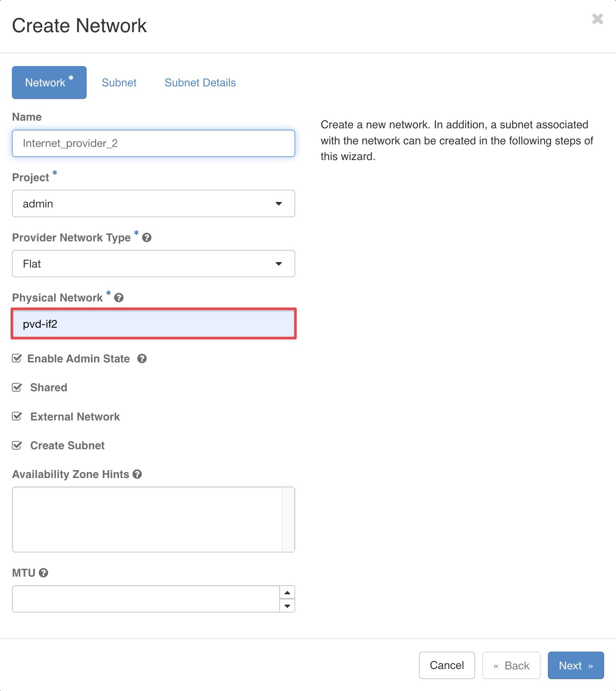Open the Project dropdown showing admin
Screen dimensions: 616x691
coord(154,204)
